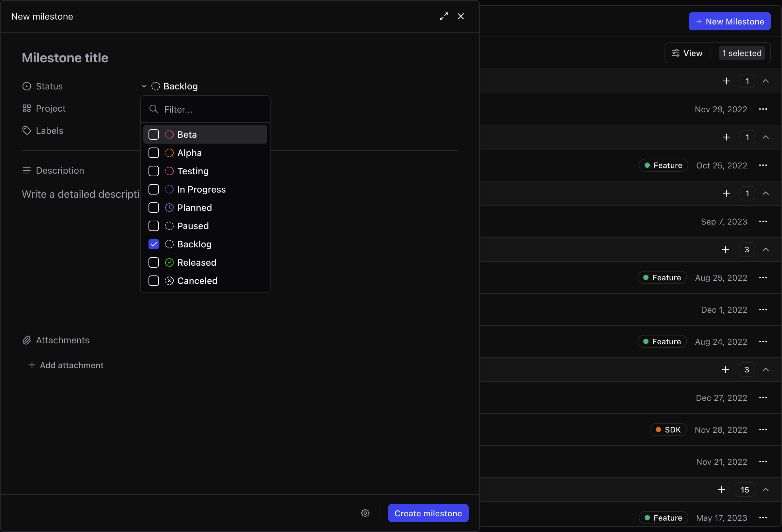Image resolution: width=782 pixels, height=532 pixels.
Task: Click the Create milestone button
Action: click(x=428, y=513)
